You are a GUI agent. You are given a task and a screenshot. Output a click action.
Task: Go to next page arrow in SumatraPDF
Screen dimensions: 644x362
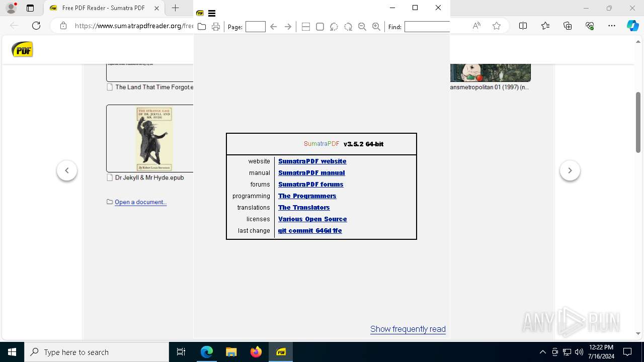[x=288, y=27]
